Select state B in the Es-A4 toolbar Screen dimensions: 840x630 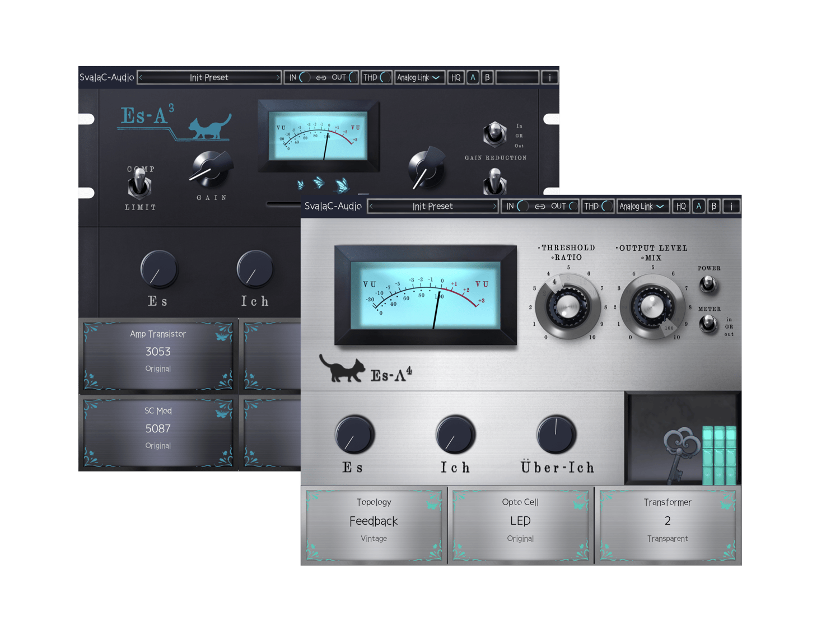click(x=714, y=207)
